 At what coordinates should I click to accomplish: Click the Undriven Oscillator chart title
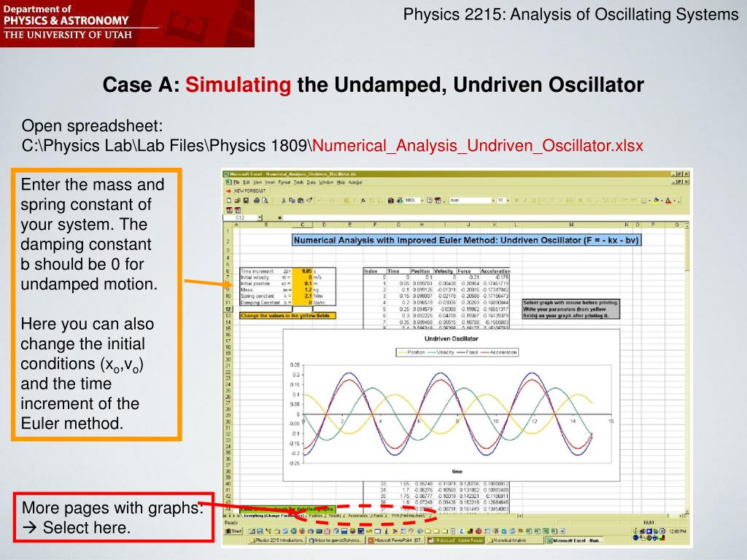click(451, 338)
